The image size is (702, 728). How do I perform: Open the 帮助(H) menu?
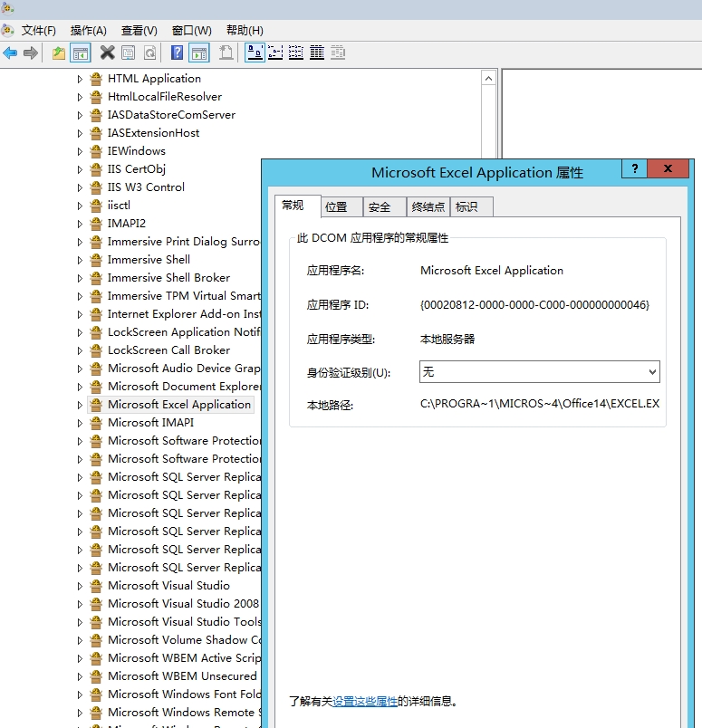(245, 31)
